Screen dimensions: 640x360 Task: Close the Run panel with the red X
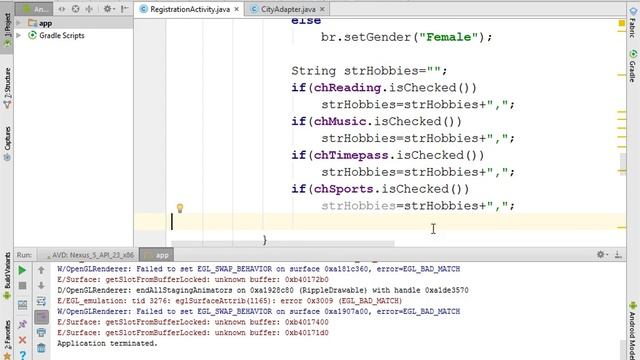pos(22,340)
